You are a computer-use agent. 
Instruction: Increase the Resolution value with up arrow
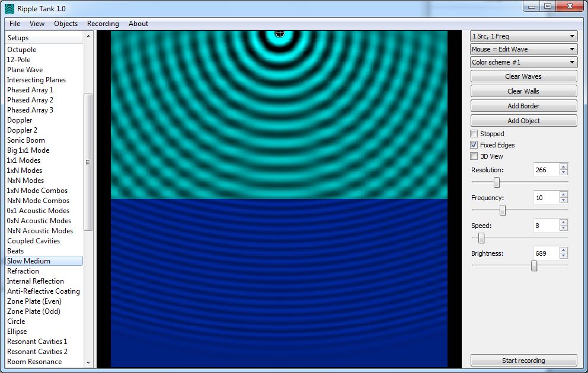coord(563,166)
